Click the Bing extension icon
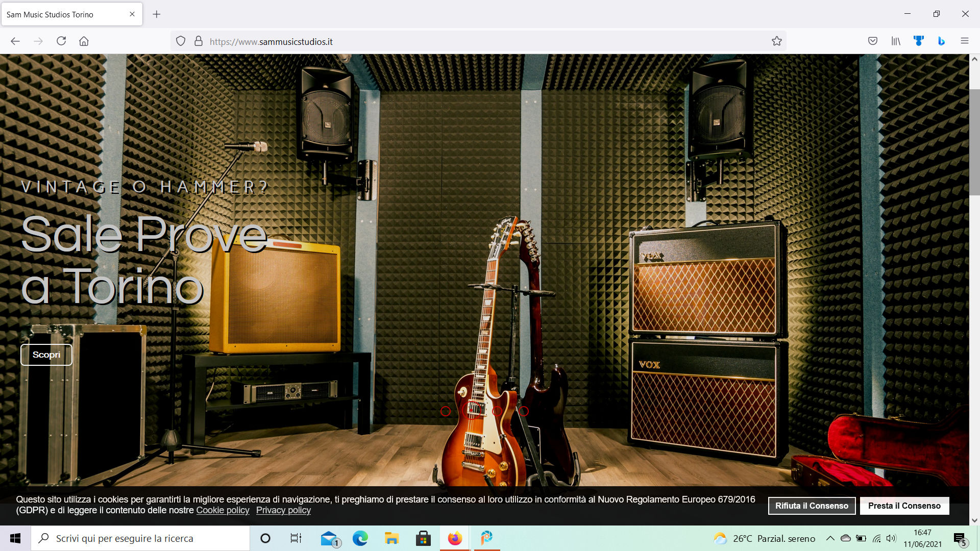Screen dimensions: 980x551 coord(941,41)
